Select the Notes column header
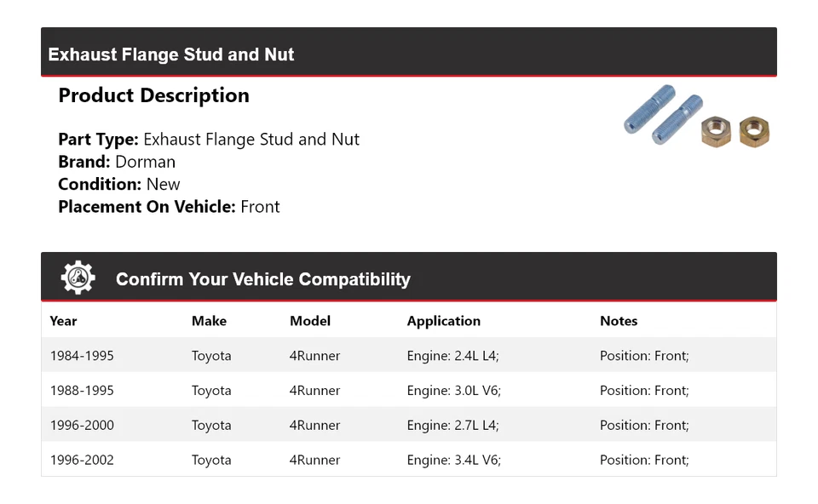 point(619,321)
